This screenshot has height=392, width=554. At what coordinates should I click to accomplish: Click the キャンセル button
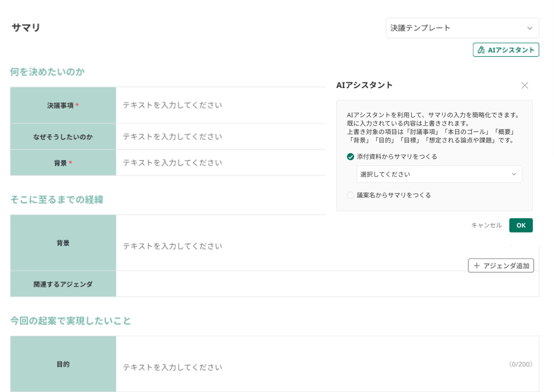coord(486,225)
